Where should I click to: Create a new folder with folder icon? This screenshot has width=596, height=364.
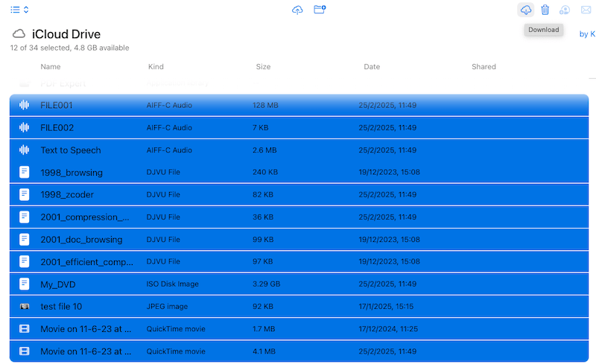(320, 10)
